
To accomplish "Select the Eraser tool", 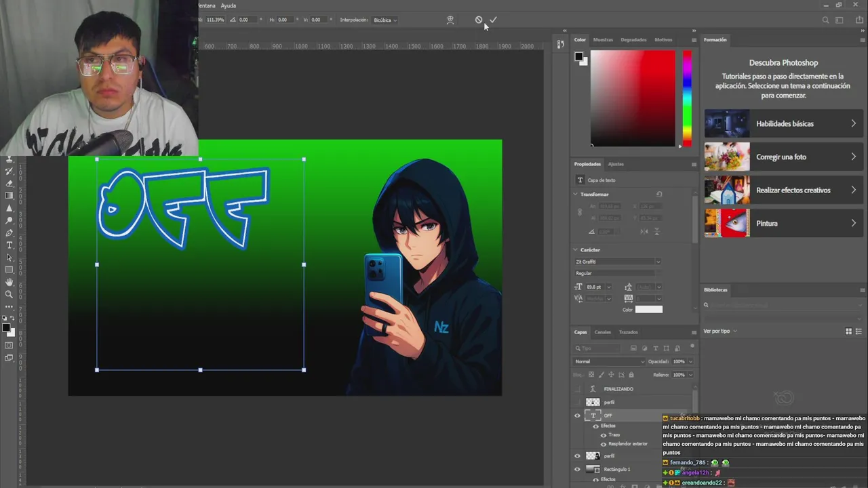I will pyautogui.click(x=9, y=183).
